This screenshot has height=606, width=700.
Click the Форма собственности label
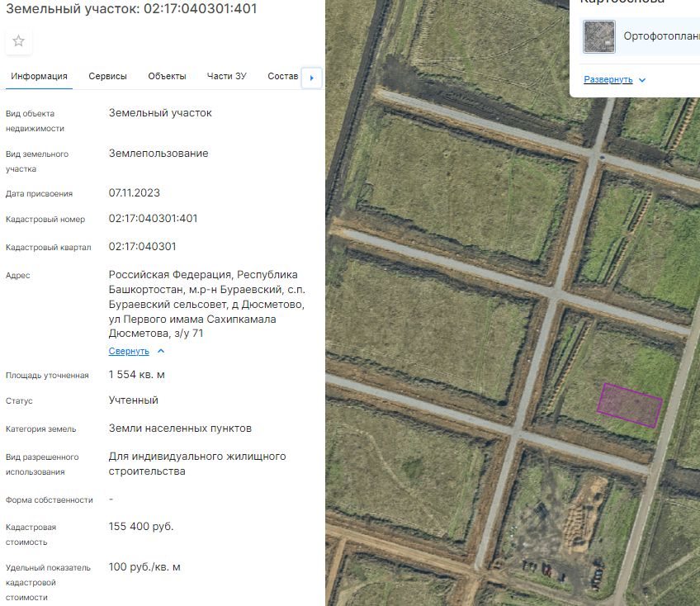pos(49,500)
